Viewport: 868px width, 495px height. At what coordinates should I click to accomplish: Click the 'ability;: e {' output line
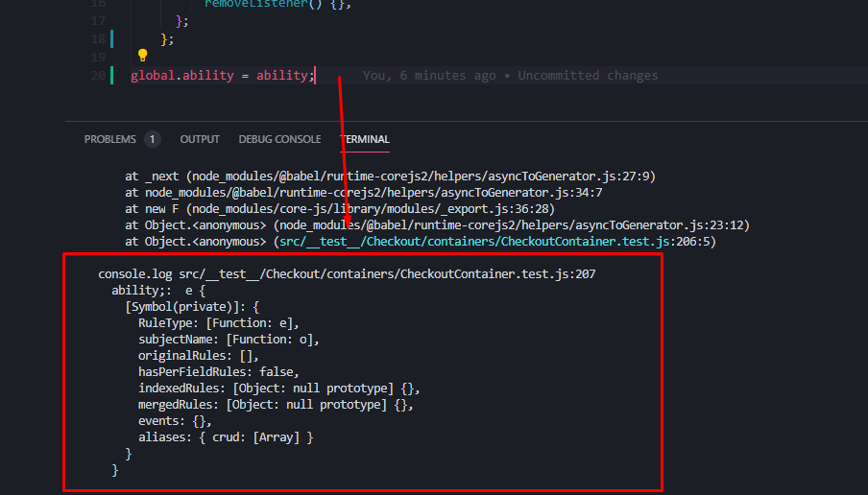158,291
